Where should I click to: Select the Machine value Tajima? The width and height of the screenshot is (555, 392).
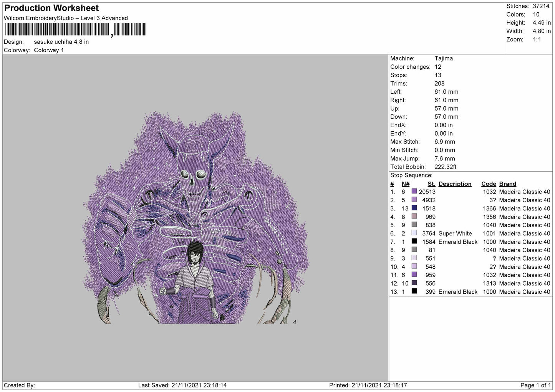[444, 58]
